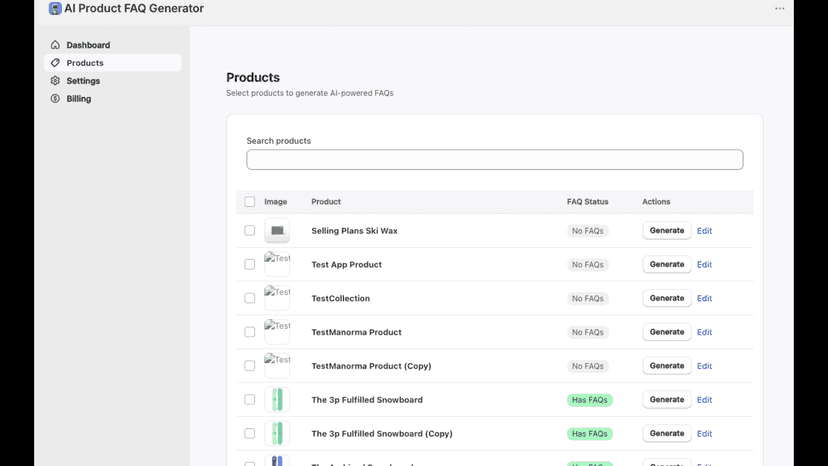
Task: Edit TestManorma Product (Copy) FAQs
Action: (704, 366)
